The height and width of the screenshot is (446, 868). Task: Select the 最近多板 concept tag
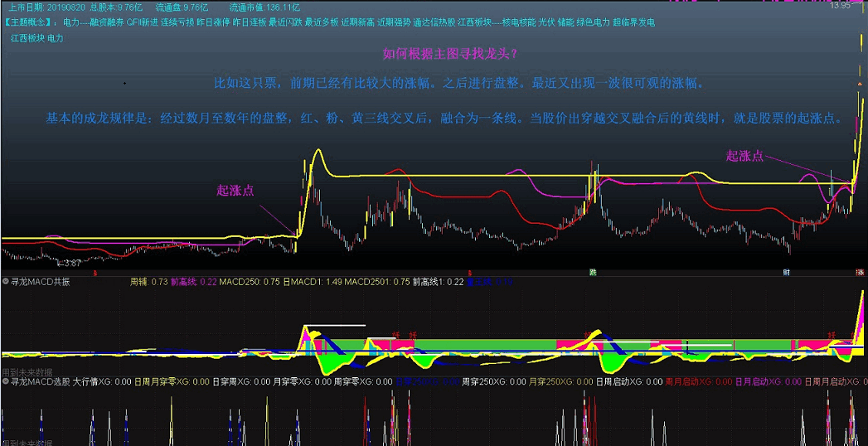321,22
